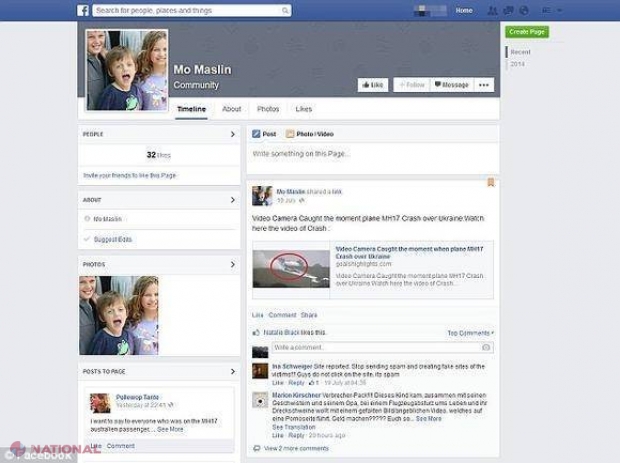Click inside the Write a comment field
Screen dimensions: 620x463
click(x=375, y=347)
